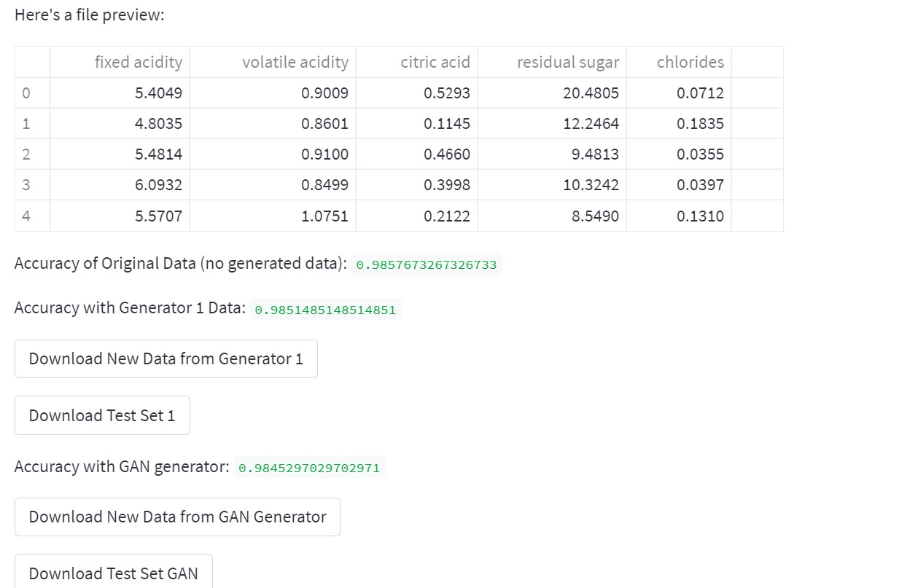Click the volatile acidity column header
899x588 pixels.
tap(295, 63)
